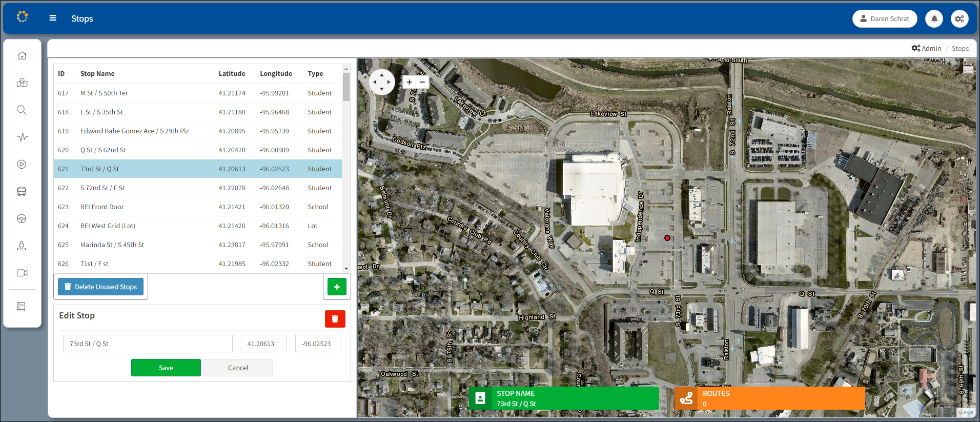Click the latitude input field
The image size is (980, 422).
point(263,344)
